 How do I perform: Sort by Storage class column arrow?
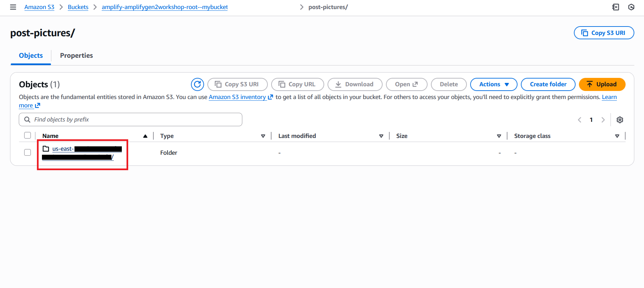coord(617,136)
